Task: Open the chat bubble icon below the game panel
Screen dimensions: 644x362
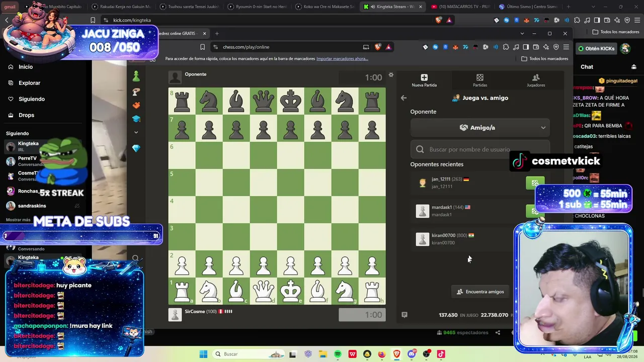Action: pyautogui.click(x=404, y=315)
